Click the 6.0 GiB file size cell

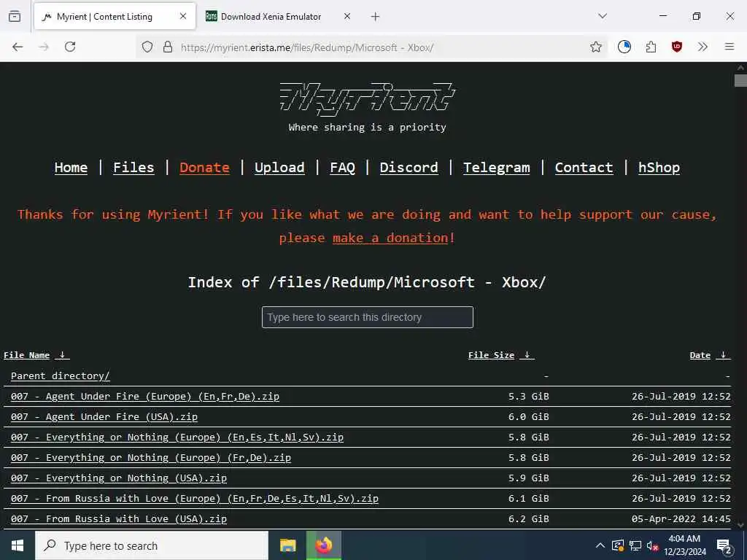528,416
